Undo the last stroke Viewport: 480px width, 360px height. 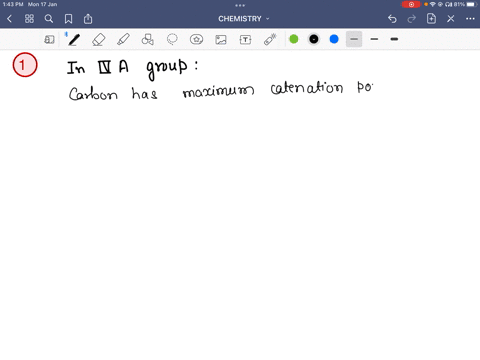click(x=392, y=19)
